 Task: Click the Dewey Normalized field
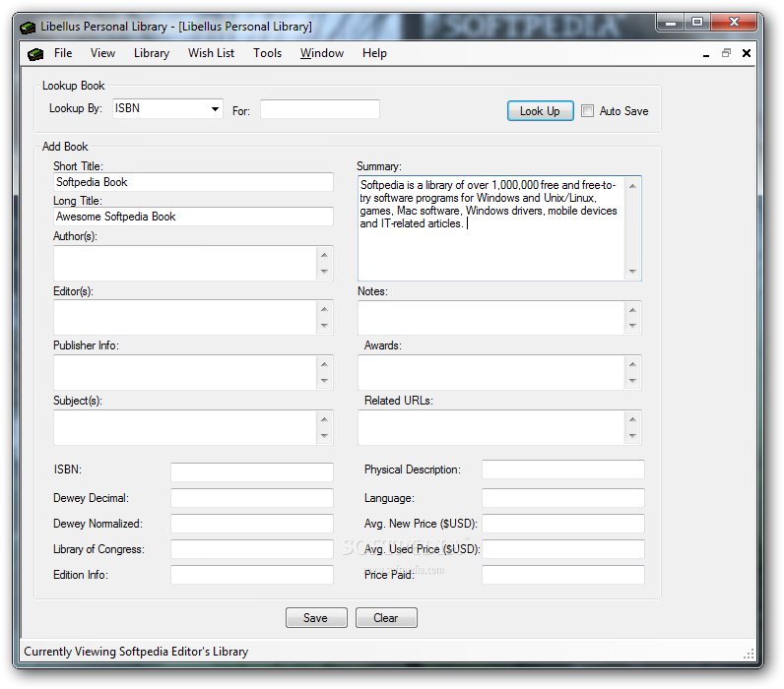point(252,523)
